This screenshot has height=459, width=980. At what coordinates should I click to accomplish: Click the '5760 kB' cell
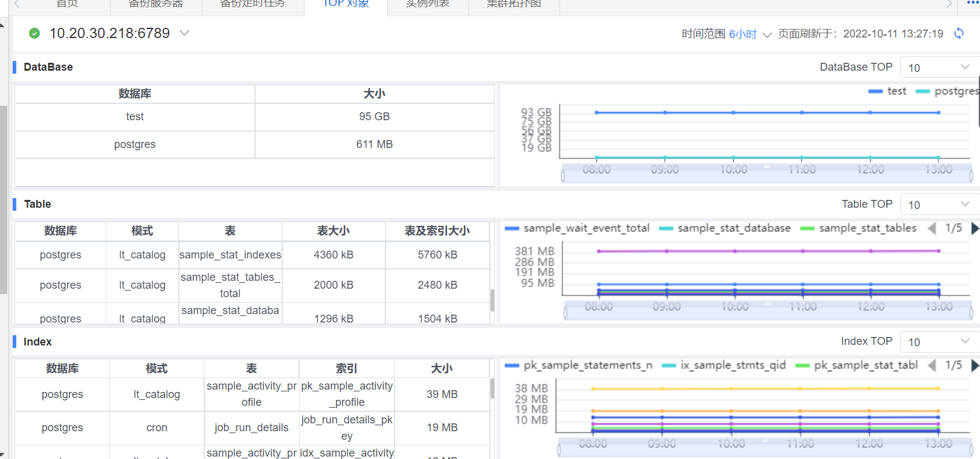(437, 255)
